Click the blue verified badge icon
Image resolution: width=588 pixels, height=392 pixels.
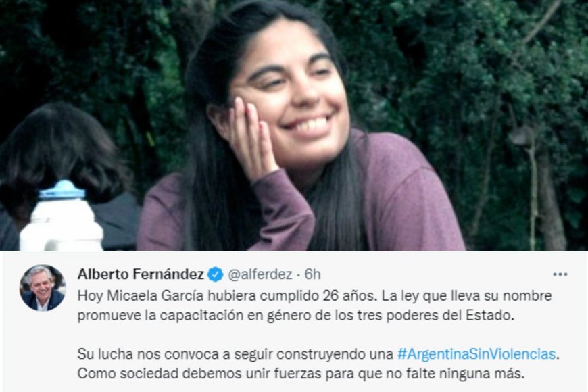(x=215, y=274)
